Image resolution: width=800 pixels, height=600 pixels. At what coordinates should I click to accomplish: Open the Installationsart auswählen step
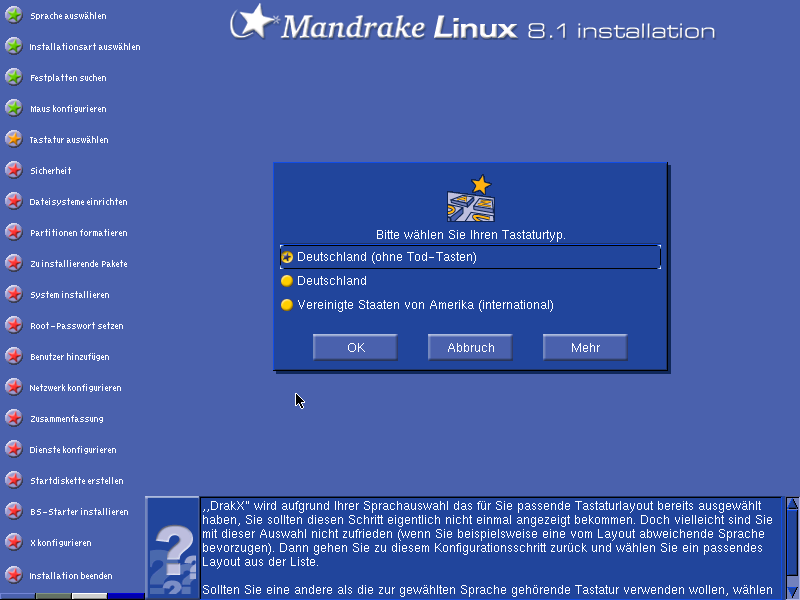[x=85, y=47]
